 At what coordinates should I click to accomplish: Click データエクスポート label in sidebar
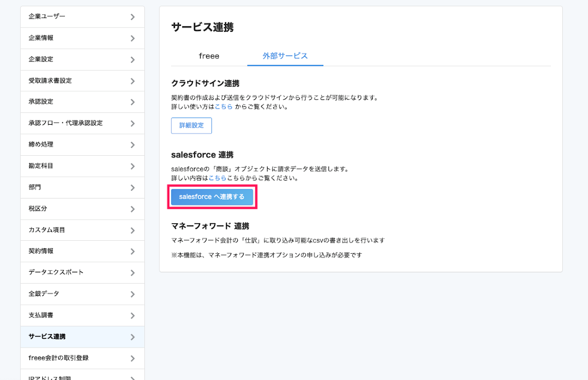pyautogui.click(x=56, y=272)
